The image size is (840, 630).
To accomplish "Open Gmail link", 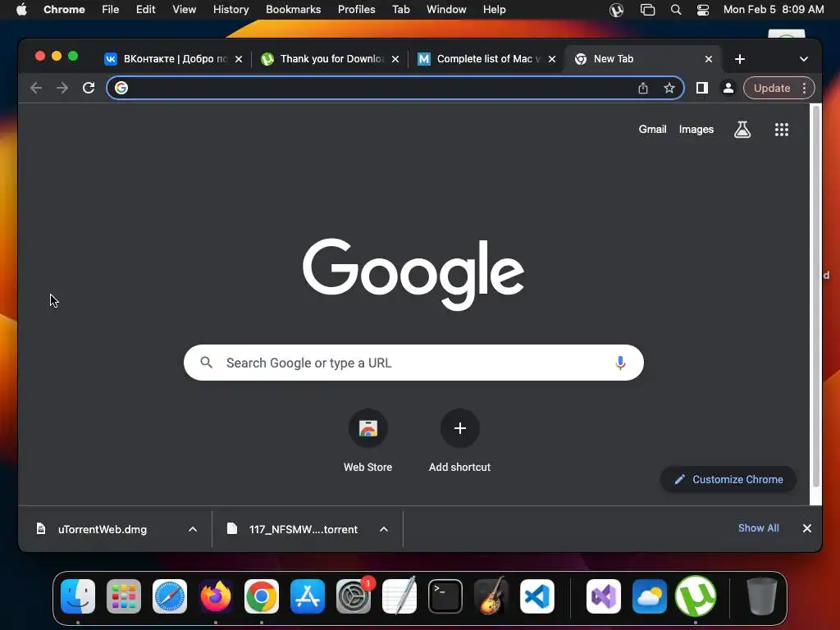I will 652,129.
